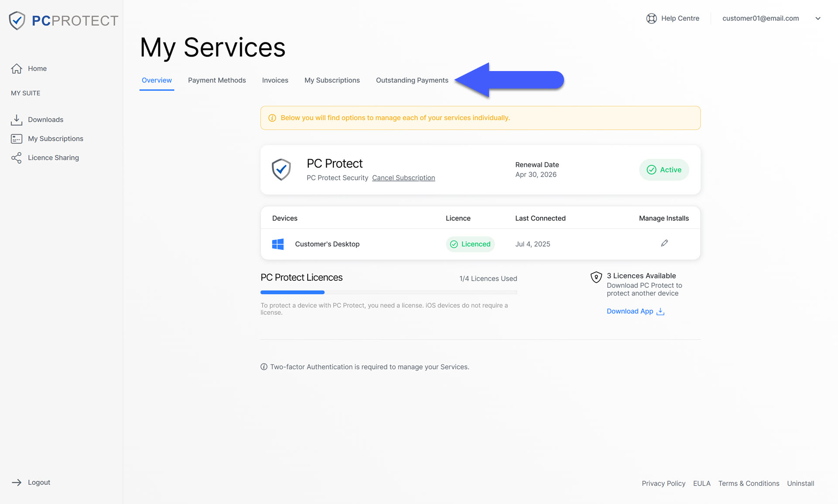Viewport: 838px width, 504px height.
Task: Click the MY SUITE sidebar section label
Action: click(x=25, y=93)
